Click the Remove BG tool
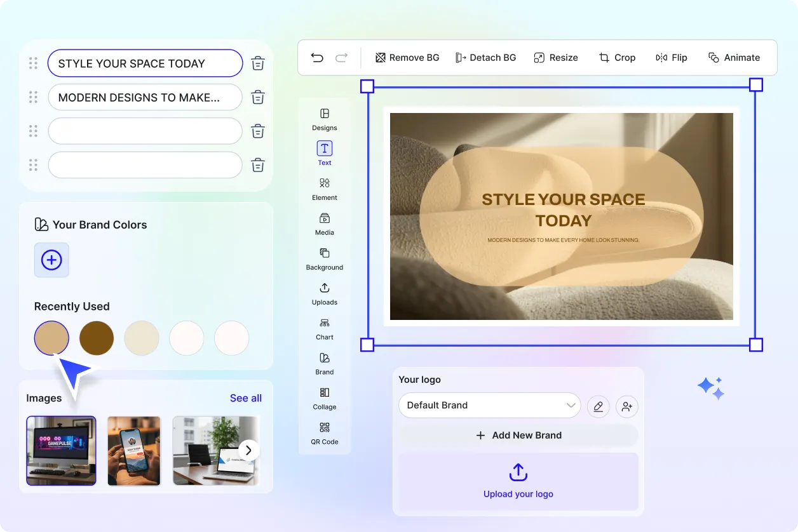Viewport: 798px width, 532px height. pos(407,58)
